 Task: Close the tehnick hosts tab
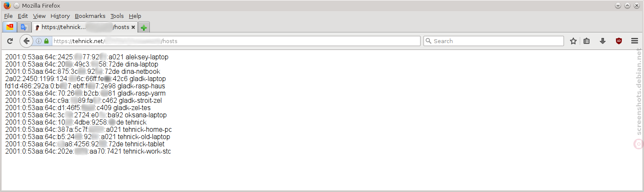point(133,27)
